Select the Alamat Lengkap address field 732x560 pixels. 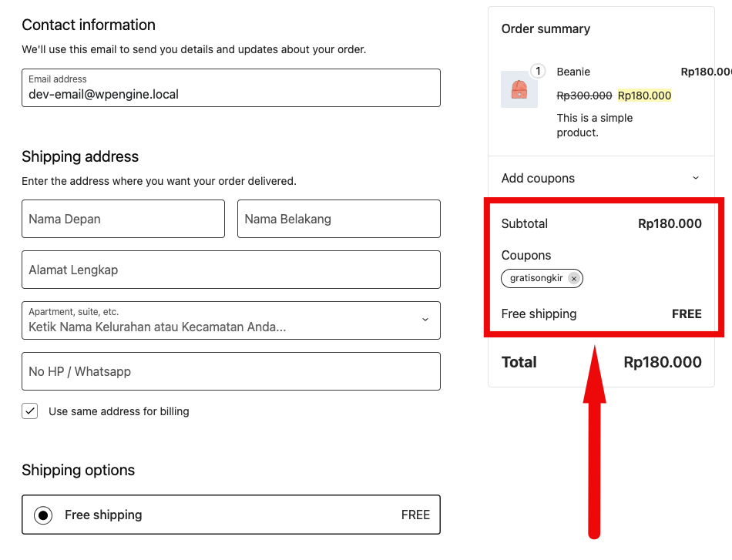pos(231,270)
